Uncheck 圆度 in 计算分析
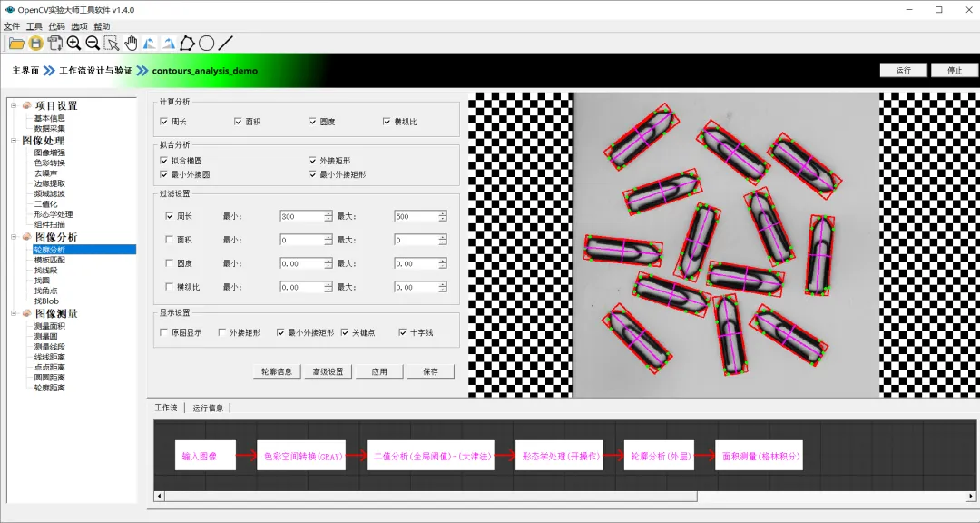Viewport: 980px width, 523px height. pyautogui.click(x=312, y=122)
